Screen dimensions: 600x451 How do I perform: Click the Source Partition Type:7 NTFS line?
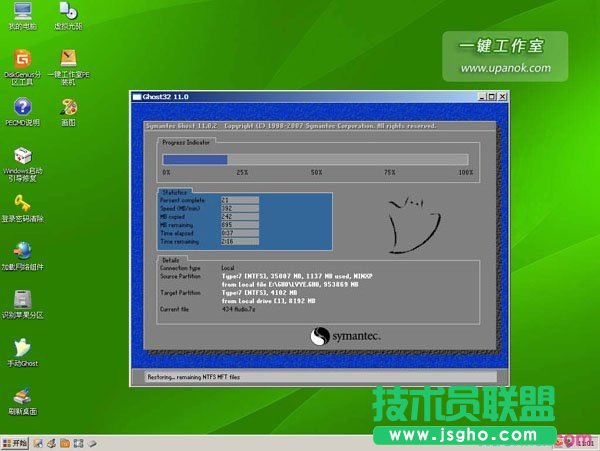[x=297, y=276]
